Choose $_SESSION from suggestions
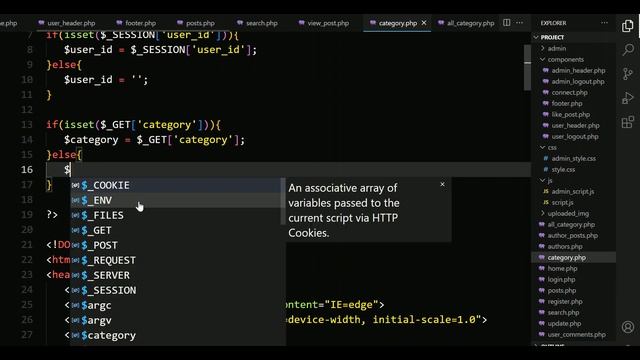 pyautogui.click(x=176, y=290)
